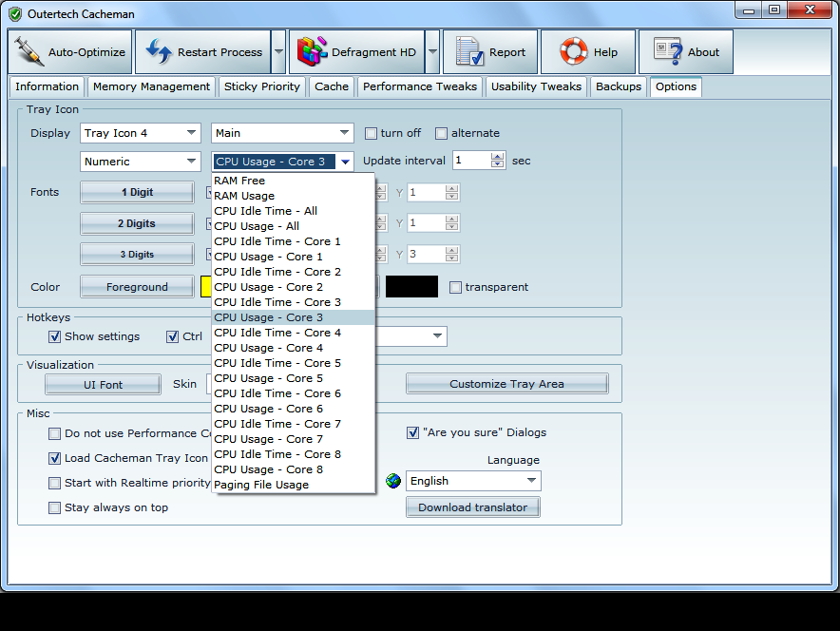Enable the alternate checkbox
Image resolution: width=840 pixels, height=631 pixels.
click(x=441, y=133)
